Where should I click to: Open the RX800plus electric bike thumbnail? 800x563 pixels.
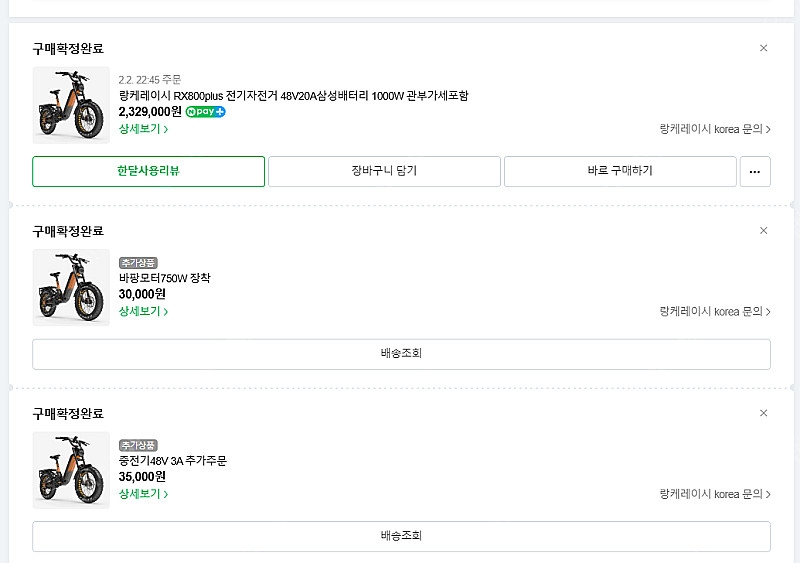coord(71,105)
